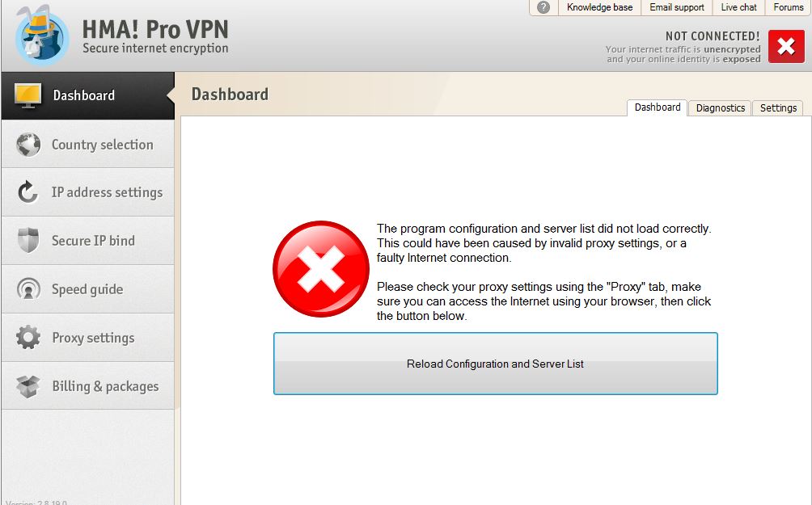812x505 pixels.
Task: Select the Dashboard tab at top right
Action: 658,107
